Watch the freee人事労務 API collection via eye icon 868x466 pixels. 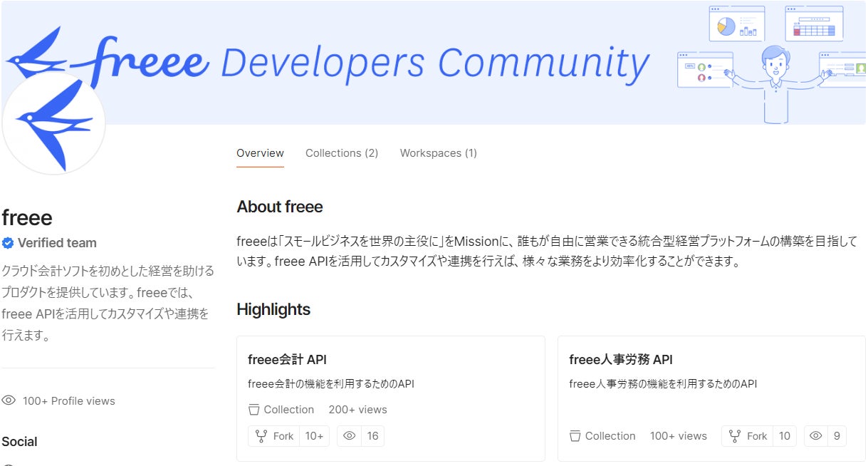coord(816,436)
